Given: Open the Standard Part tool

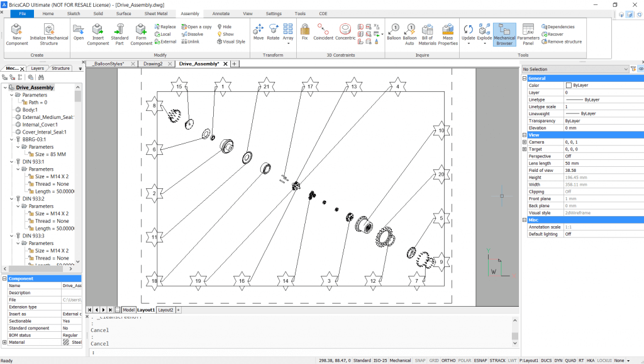Looking at the screenshot, I should (x=119, y=34).
